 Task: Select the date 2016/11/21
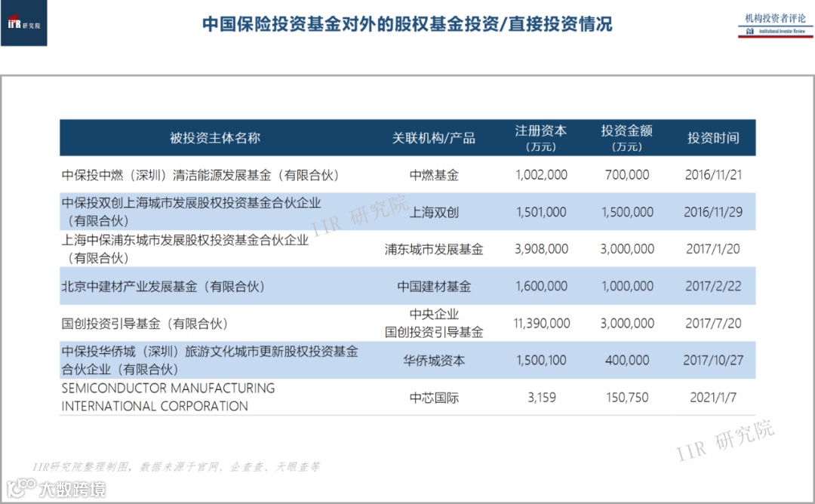pyautogui.click(x=713, y=175)
